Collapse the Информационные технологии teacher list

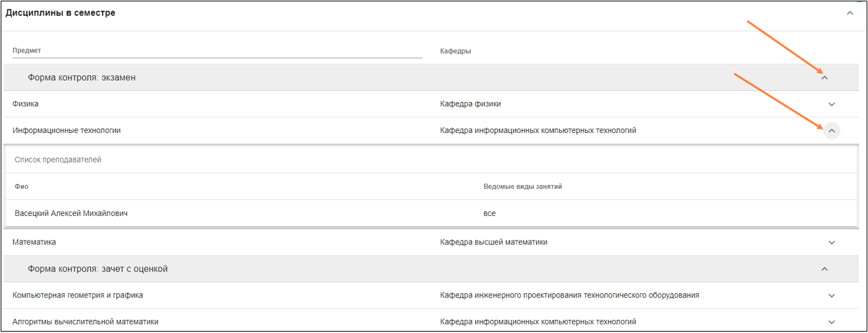pyautogui.click(x=831, y=130)
